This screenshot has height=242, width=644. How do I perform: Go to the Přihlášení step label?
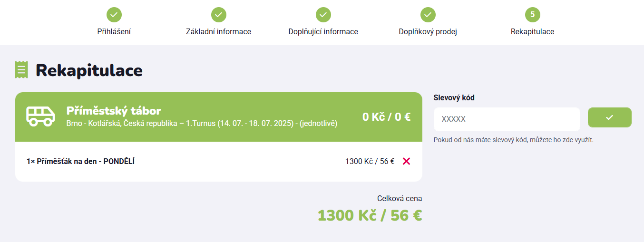114,32
